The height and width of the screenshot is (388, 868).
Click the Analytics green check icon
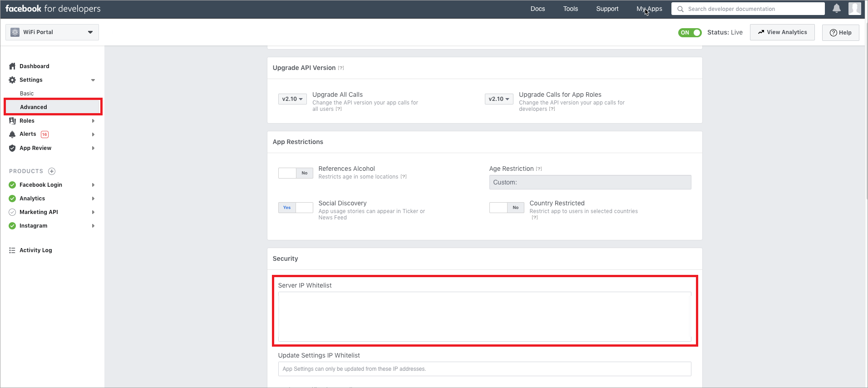[x=12, y=199]
